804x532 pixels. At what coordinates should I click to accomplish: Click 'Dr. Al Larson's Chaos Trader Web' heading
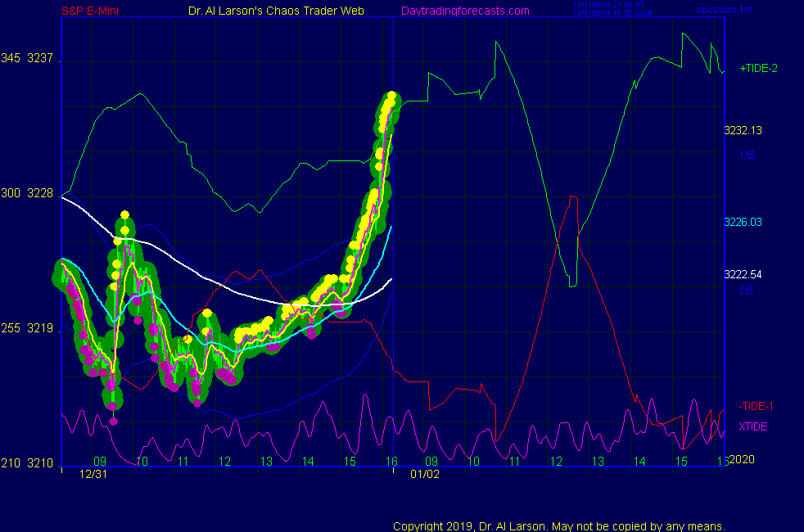click(276, 11)
